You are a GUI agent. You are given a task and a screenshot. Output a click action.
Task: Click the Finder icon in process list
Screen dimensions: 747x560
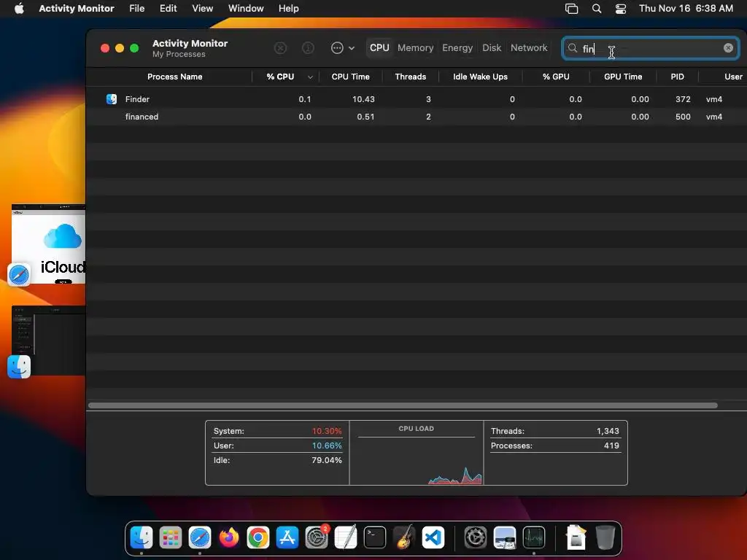click(112, 99)
